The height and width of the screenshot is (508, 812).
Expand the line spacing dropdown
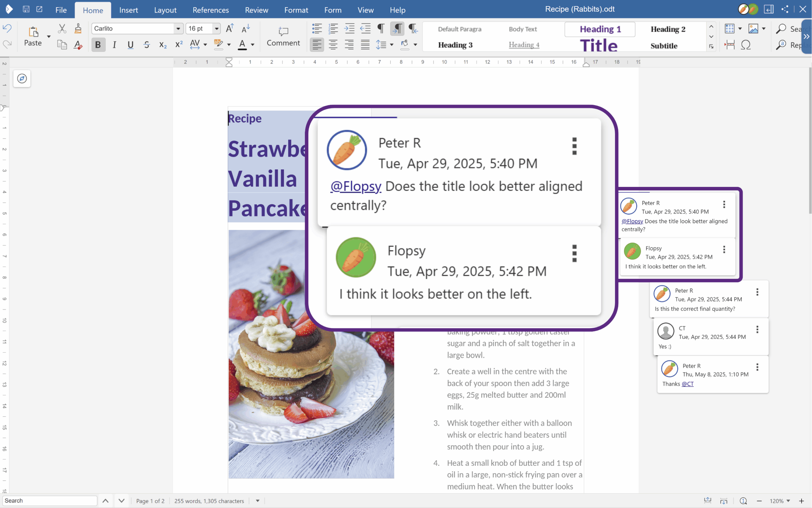391,45
